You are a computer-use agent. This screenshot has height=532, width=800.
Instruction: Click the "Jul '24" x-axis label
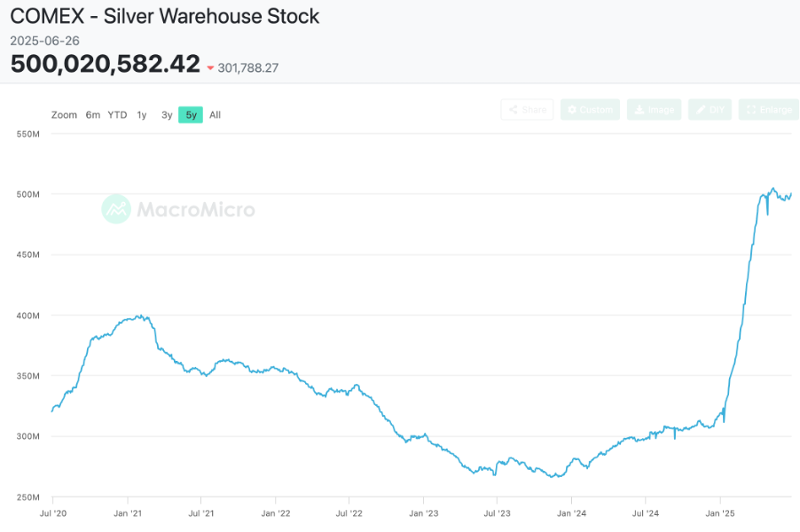click(646, 513)
